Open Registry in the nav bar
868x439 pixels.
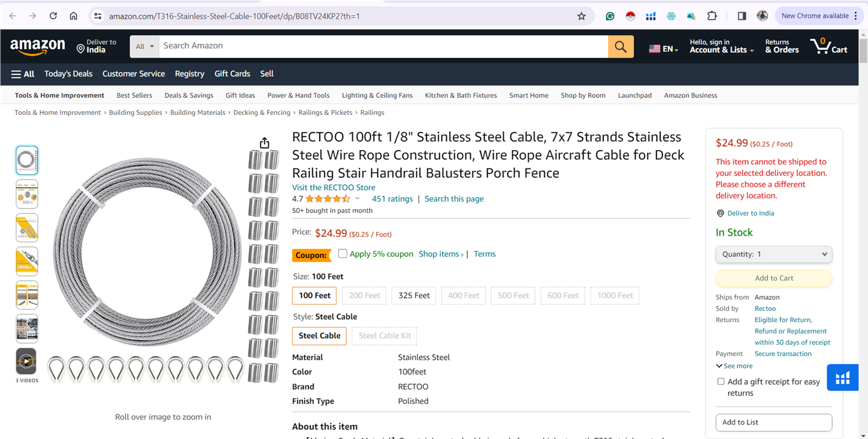click(x=190, y=74)
